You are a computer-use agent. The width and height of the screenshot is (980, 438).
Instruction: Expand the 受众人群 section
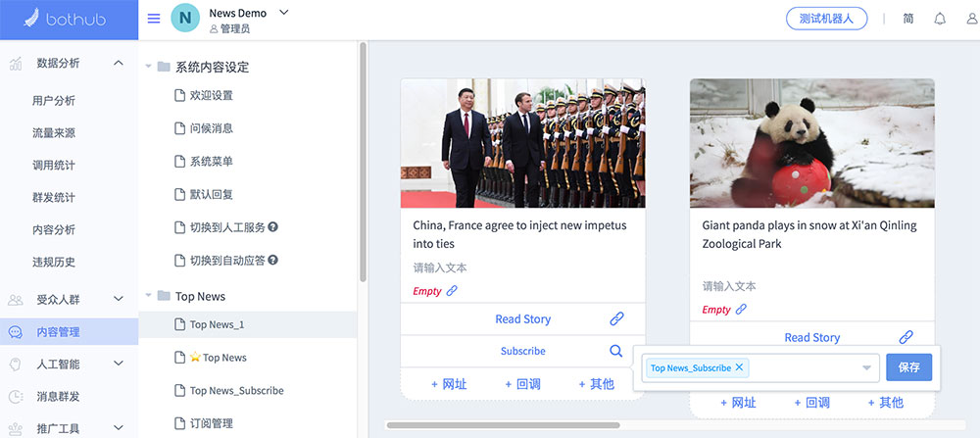pos(119,299)
